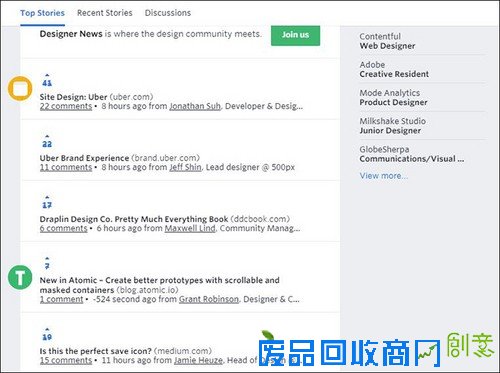Click View more... under job listings
The width and height of the screenshot is (500, 373).
[x=384, y=176]
